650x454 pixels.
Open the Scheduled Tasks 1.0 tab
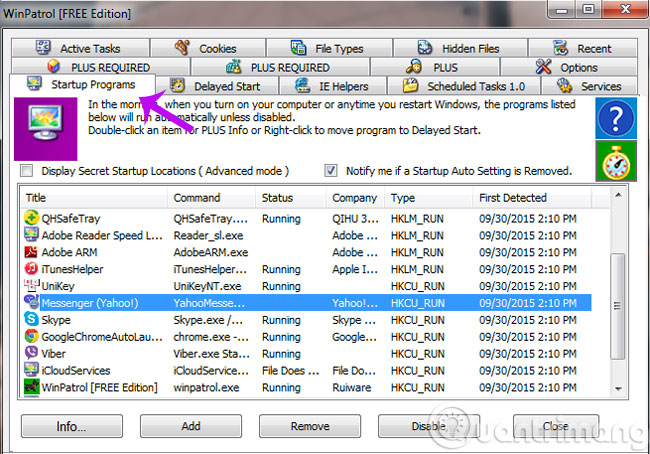coord(464,86)
